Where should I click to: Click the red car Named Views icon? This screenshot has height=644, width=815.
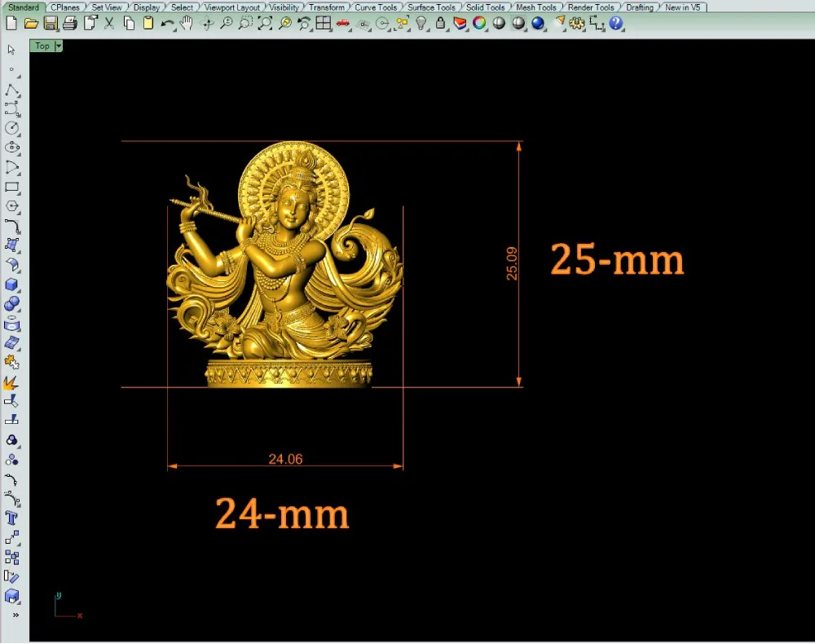tap(343, 24)
